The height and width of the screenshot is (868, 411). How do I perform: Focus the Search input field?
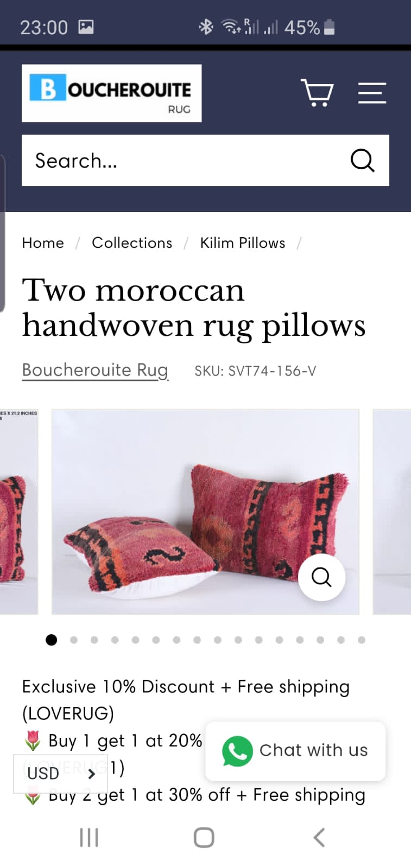(185, 161)
